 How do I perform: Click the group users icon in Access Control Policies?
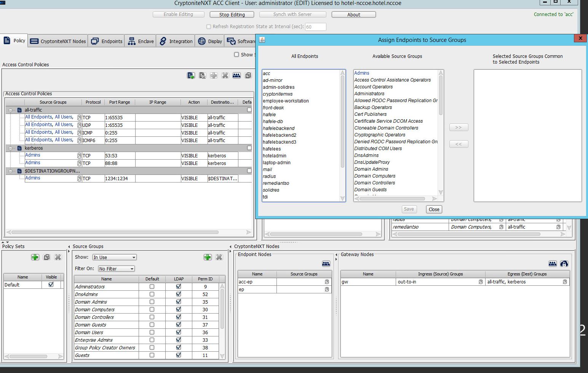236,75
